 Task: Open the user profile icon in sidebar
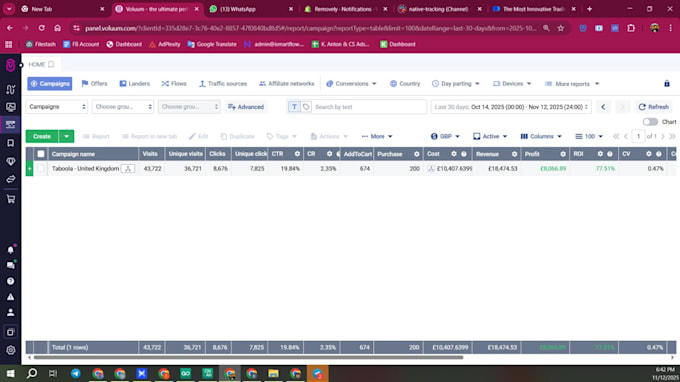[x=11, y=312]
